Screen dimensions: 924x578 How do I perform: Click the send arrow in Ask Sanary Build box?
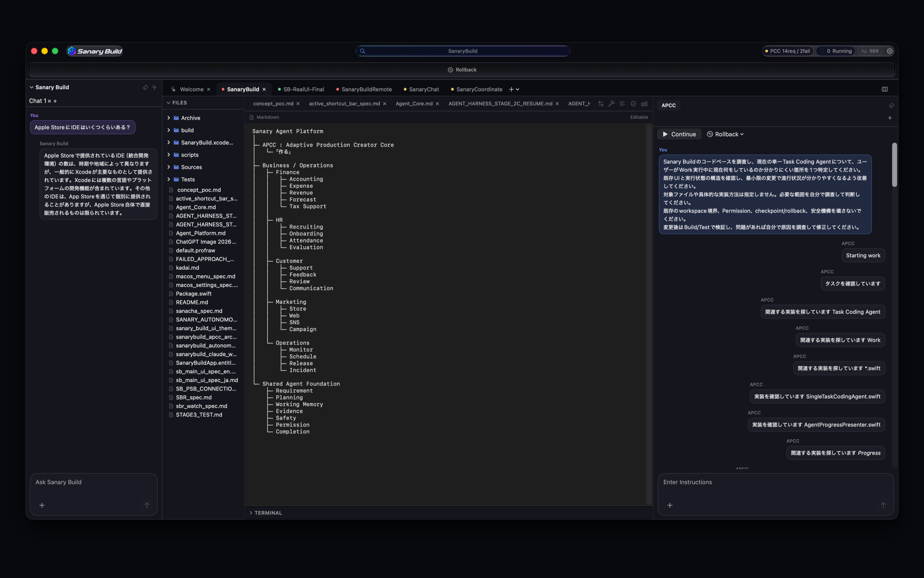click(147, 505)
